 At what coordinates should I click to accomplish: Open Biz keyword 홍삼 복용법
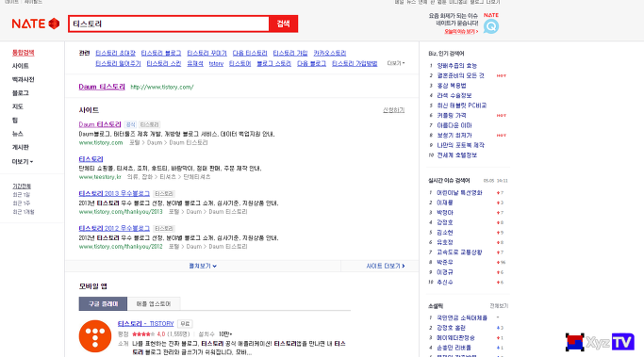point(452,86)
